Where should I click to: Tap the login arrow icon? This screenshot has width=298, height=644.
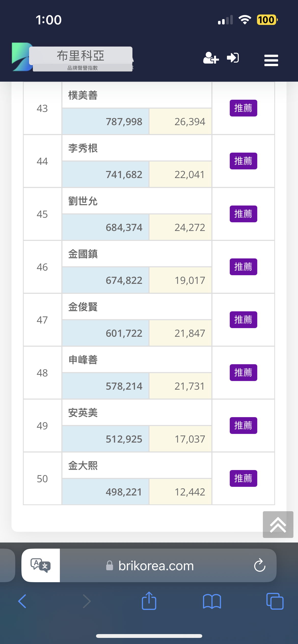pos(233,58)
